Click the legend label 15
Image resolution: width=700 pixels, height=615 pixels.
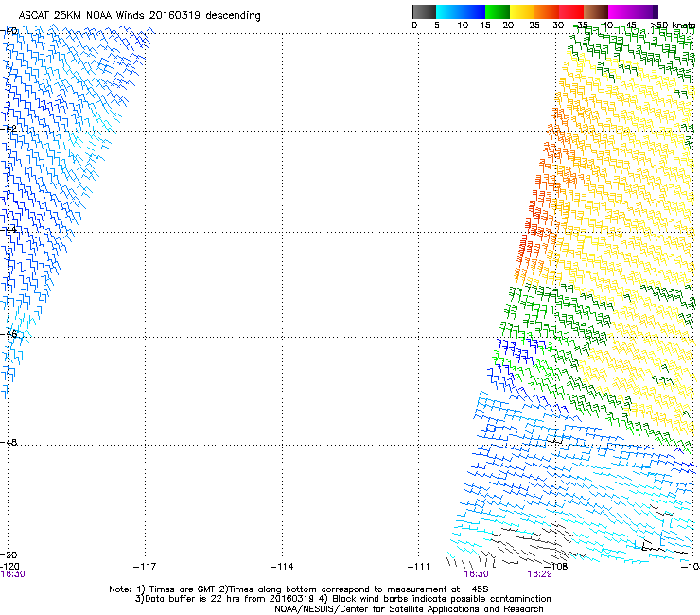485,26
